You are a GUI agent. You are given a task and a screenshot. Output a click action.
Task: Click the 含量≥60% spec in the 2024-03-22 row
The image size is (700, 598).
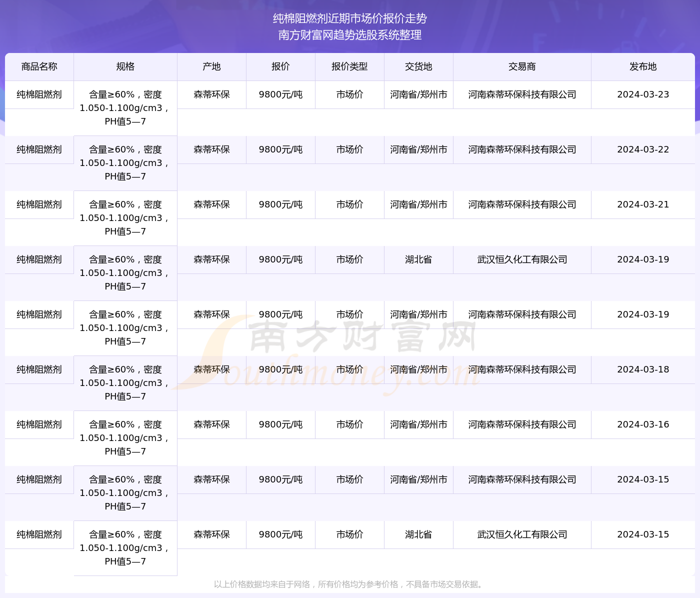125,163
